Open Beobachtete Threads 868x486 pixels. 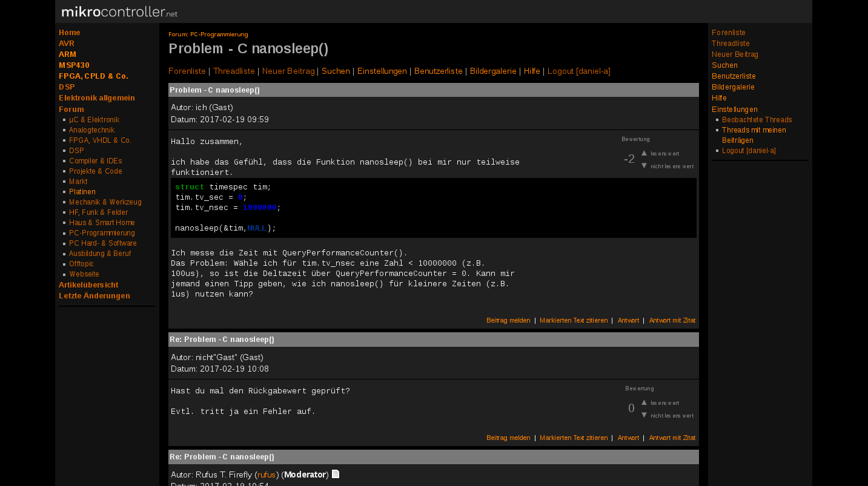coord(757,120)
